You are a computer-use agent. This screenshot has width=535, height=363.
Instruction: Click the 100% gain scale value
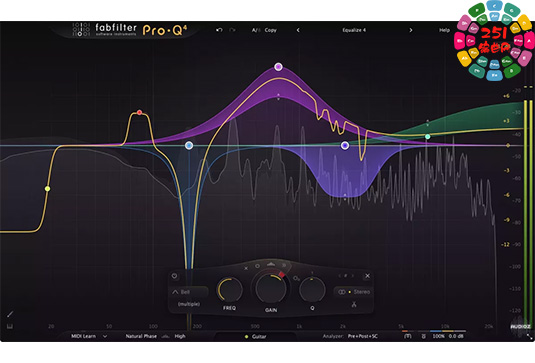438,336
